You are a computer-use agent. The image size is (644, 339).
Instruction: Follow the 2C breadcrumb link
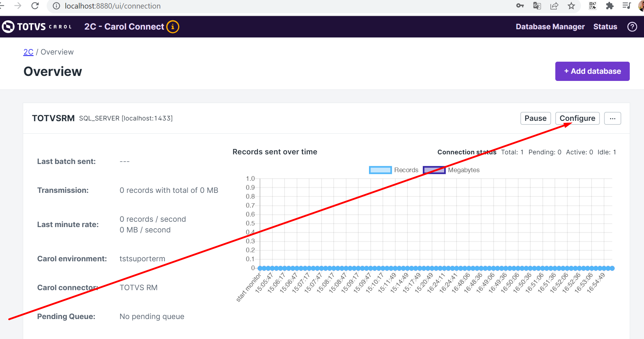point(28,52)
